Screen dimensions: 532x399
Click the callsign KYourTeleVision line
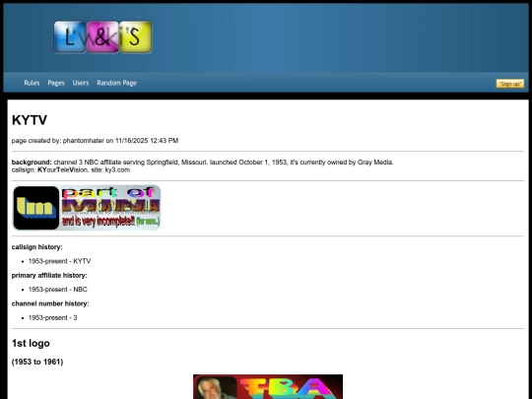(71, 170)
